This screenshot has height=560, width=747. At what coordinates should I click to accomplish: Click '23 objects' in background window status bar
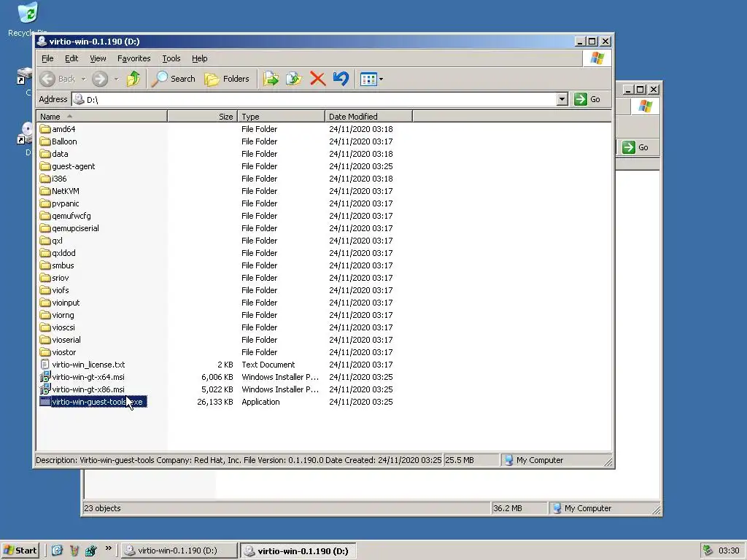[102, 508]
